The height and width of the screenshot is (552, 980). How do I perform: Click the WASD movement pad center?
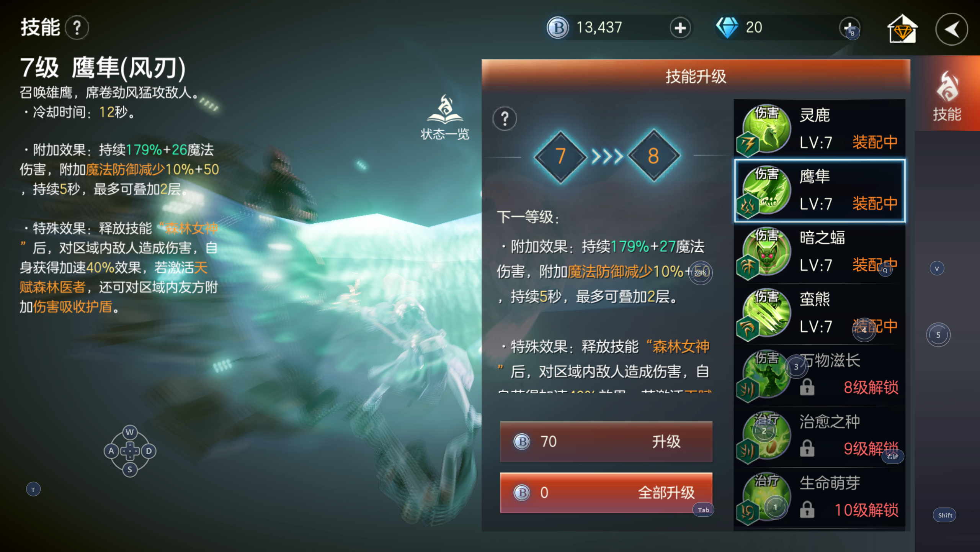pos(130,451)
